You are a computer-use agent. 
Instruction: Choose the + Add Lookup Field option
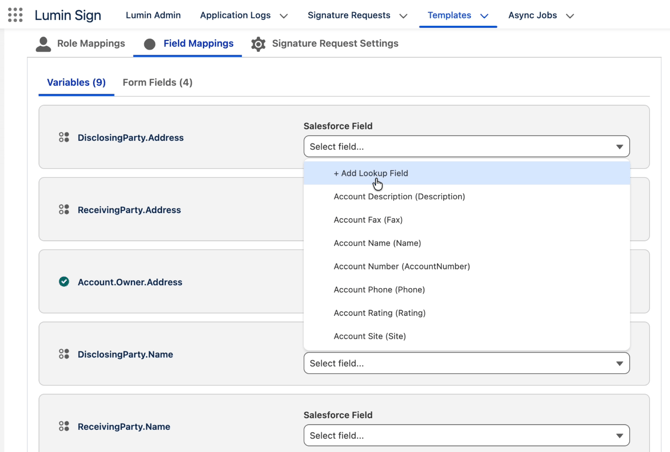[x=371, y=173]
